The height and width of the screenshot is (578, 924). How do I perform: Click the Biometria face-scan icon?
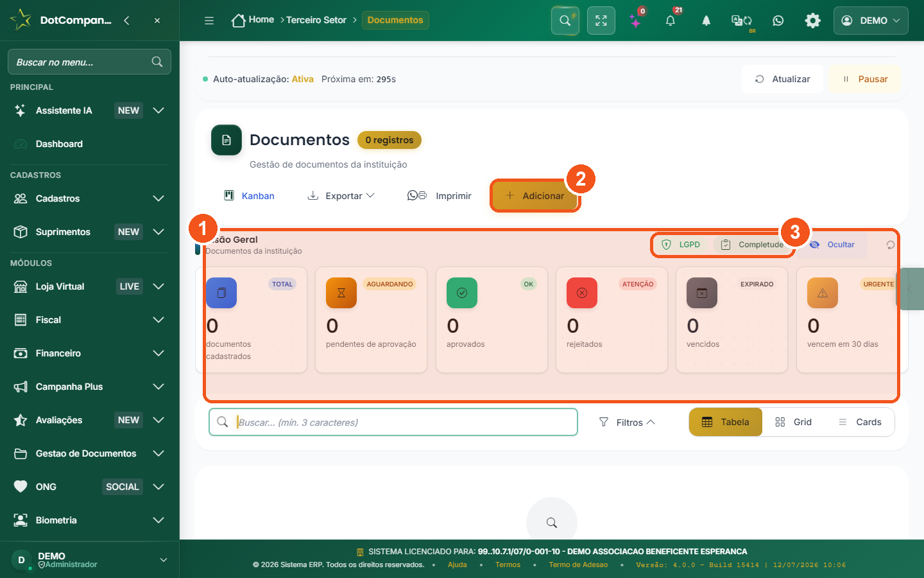click(21, 520)
